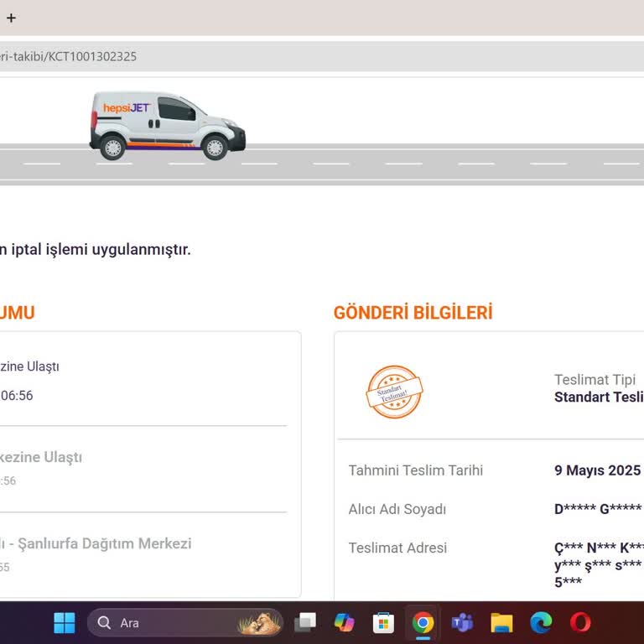Click the Teslimat Adresi label

pos(397,548)
